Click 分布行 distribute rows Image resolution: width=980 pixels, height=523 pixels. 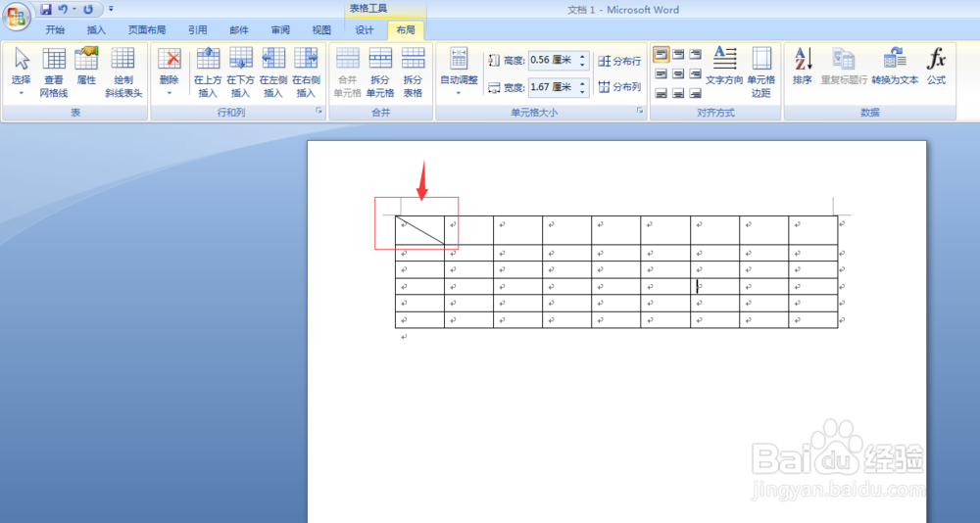(x=619, y=62)
